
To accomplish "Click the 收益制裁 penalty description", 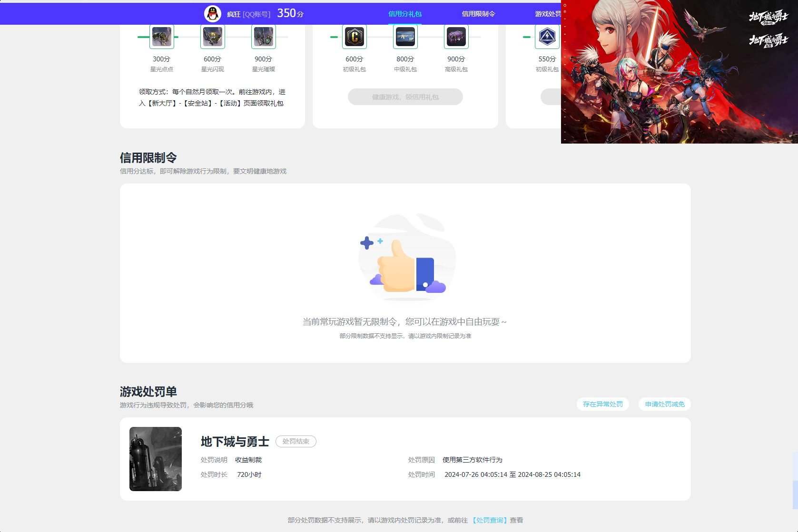I will pyautogui.click(x=248, y=460).
